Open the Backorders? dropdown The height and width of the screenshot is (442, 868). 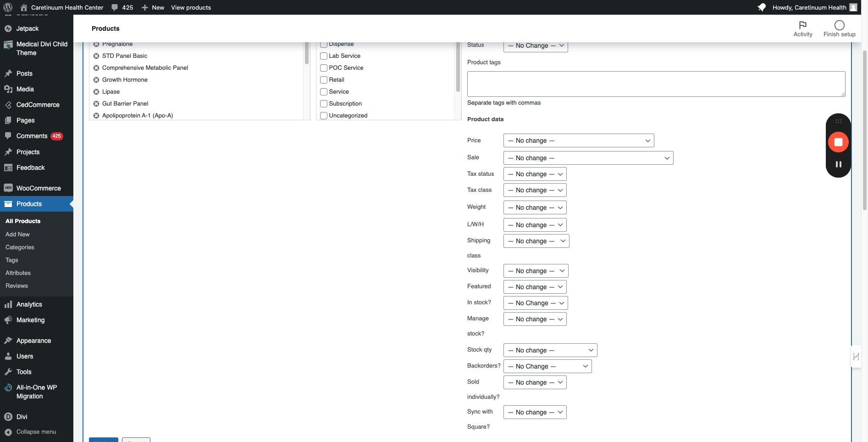(x=547, y=366)
